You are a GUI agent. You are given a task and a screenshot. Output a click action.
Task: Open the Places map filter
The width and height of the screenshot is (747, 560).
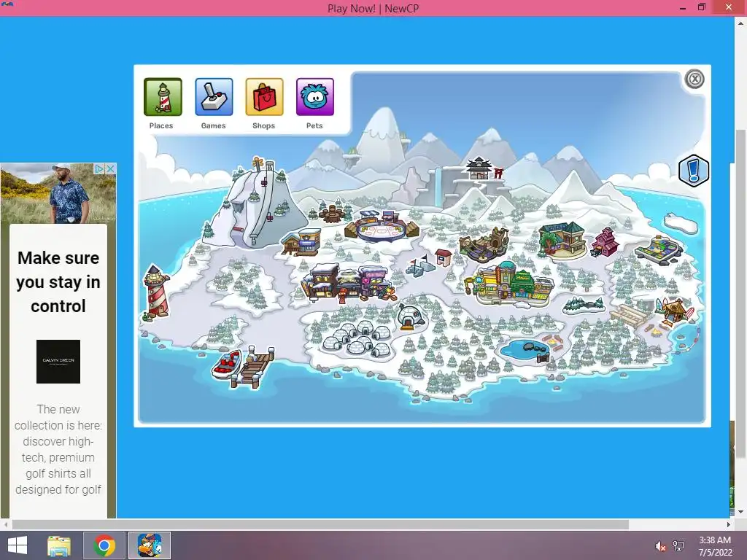163,97
